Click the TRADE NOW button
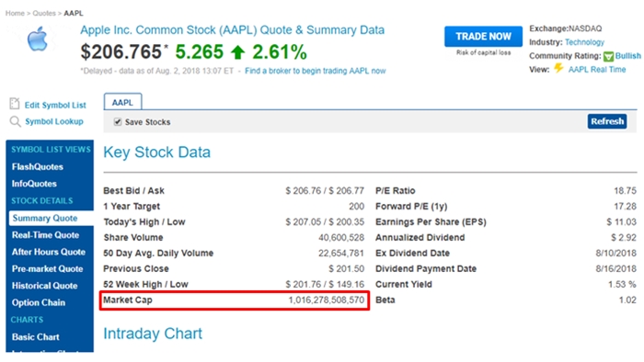Viewport: 644px width, 362px height. [x=483, y=37]
